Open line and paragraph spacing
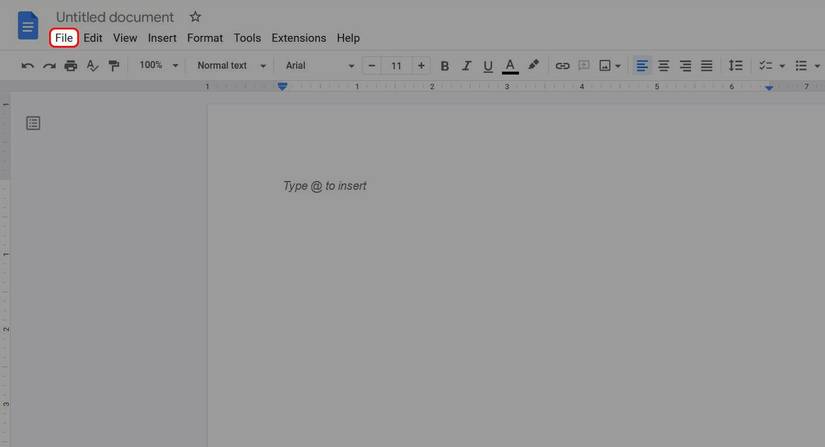 736,66
